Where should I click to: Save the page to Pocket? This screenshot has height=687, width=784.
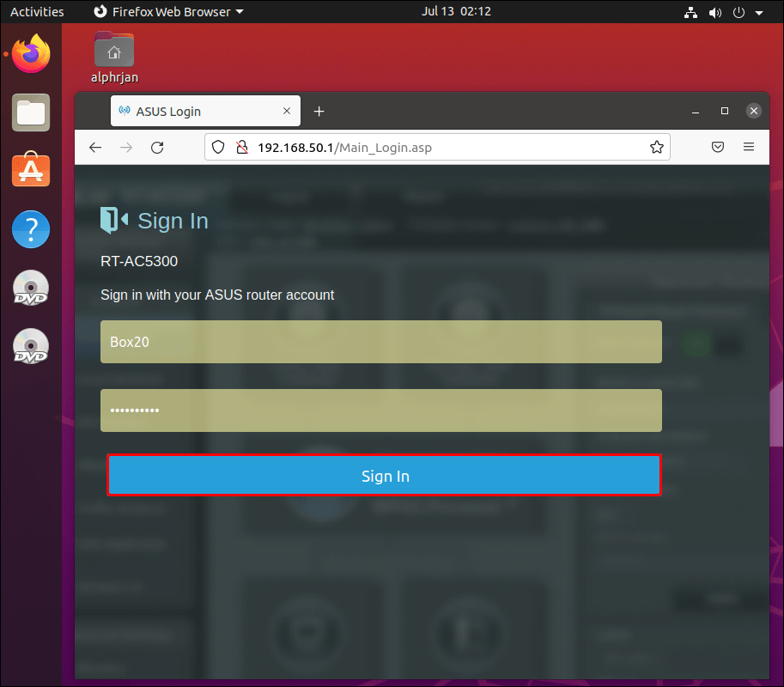click(x=718, y=147)
